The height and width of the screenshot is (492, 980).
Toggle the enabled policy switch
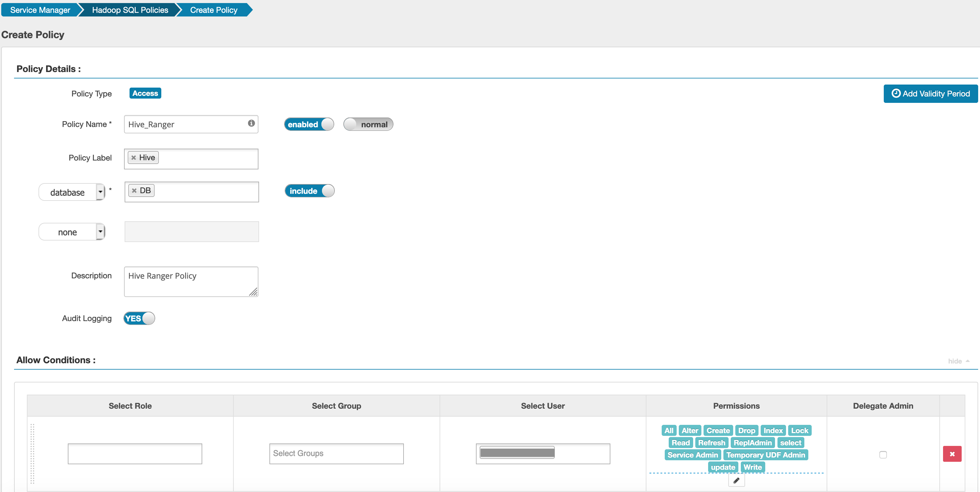point(309,124)
